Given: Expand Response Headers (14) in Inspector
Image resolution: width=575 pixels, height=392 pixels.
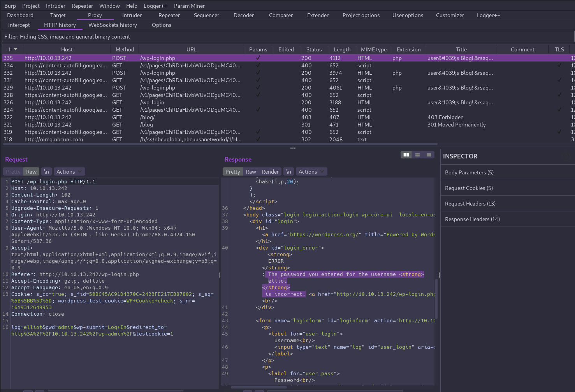Looking at the screenshot, I should 508,219.
